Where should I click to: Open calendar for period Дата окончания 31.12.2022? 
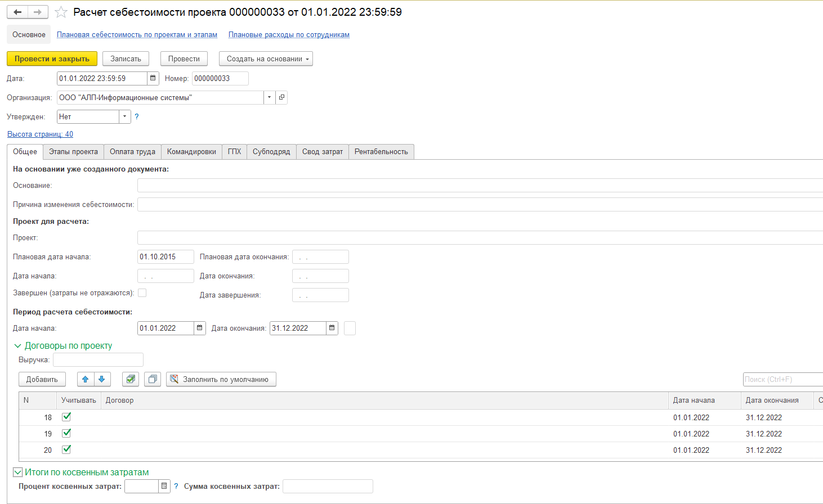pos(332,328)
